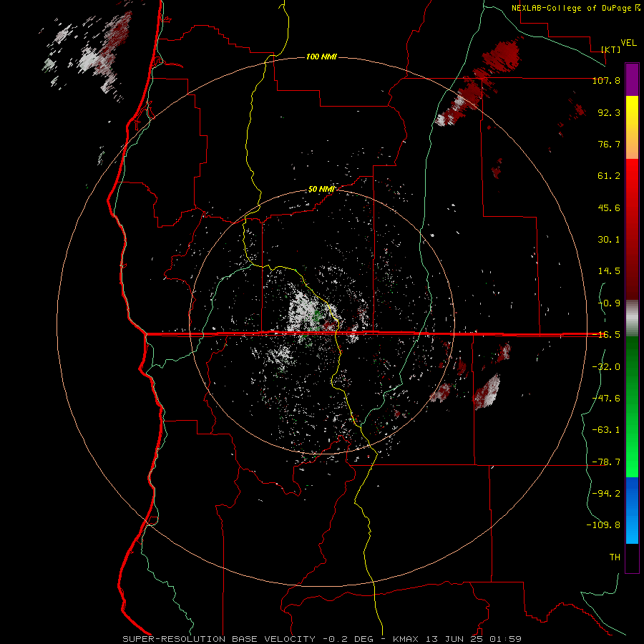Select the -16.5 scale value

(x=606, y=335)
